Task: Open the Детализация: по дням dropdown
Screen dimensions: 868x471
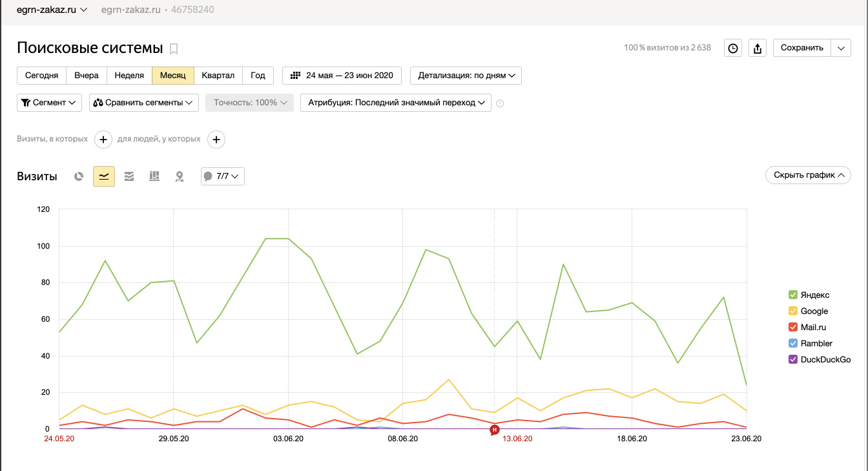Action: tap(466, 76)
